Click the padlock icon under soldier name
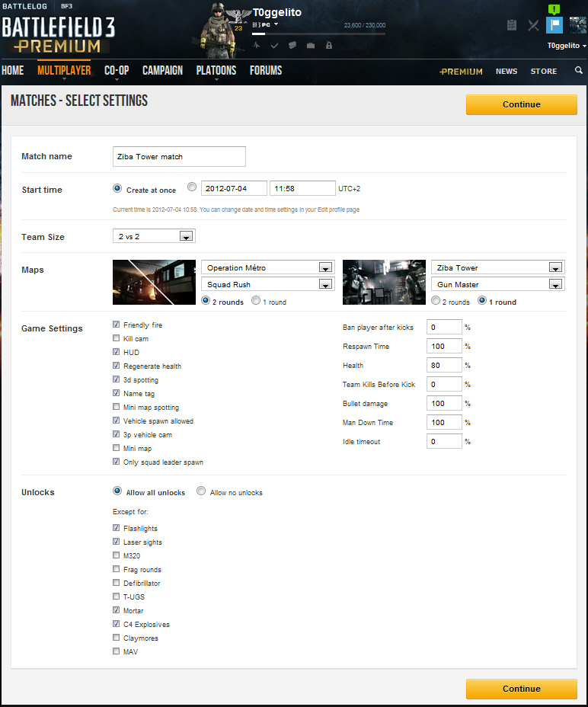588x707 pixels. (329, 45)
